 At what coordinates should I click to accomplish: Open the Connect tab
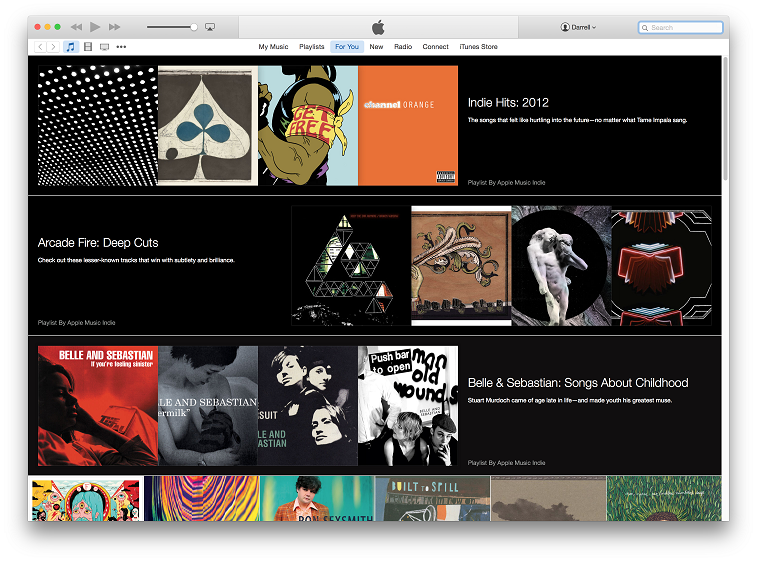[x=435, y=47]
